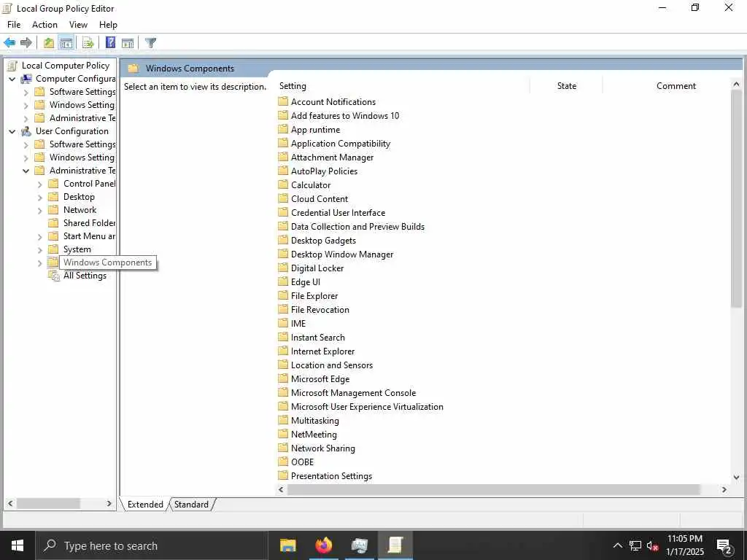Switch to the Extended tab
747x560 pixels.
click(145, 505)
